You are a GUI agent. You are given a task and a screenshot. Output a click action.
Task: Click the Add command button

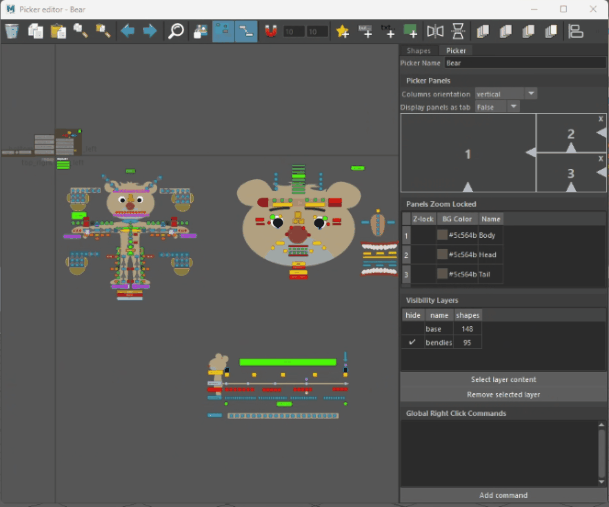tap(503, 495)
